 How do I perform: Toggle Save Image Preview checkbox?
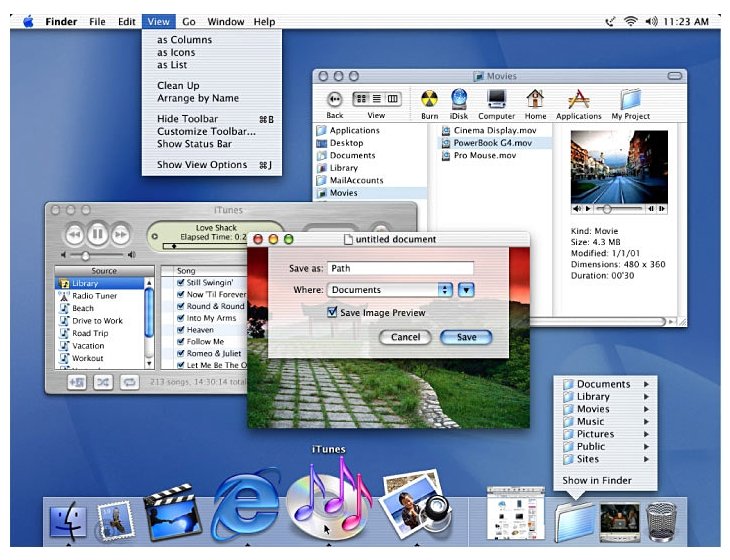click(332, 312)
